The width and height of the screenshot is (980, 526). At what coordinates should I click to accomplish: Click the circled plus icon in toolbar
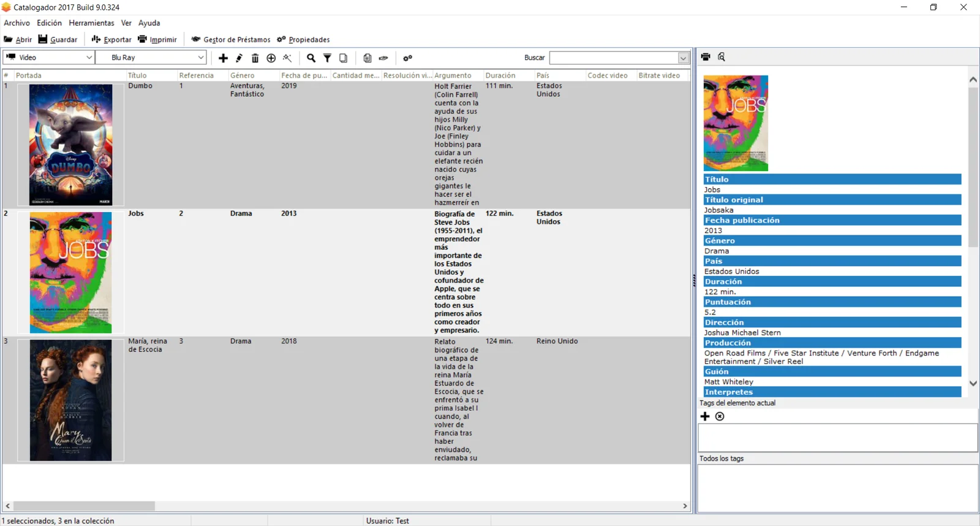click(271, 58)
